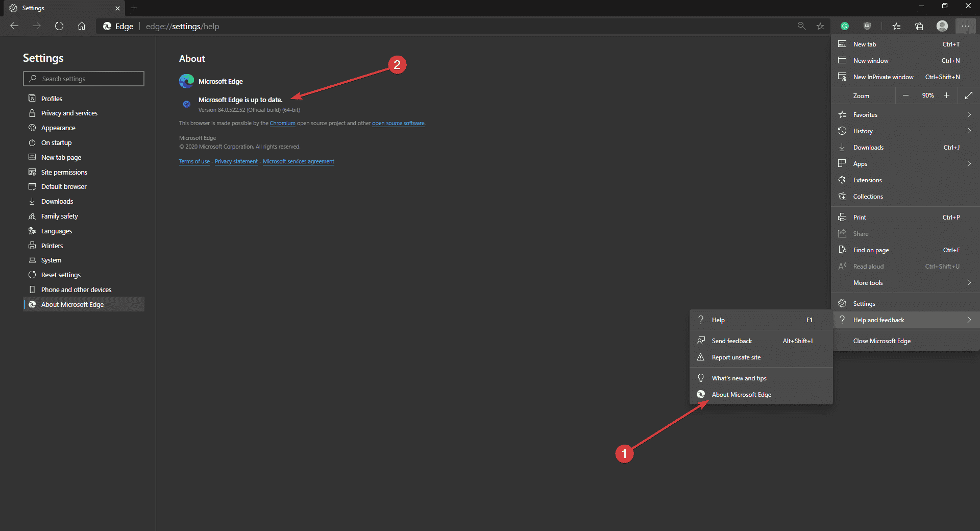980x531 pixels.
Task: Open the Chromium link
Action: 282,123
